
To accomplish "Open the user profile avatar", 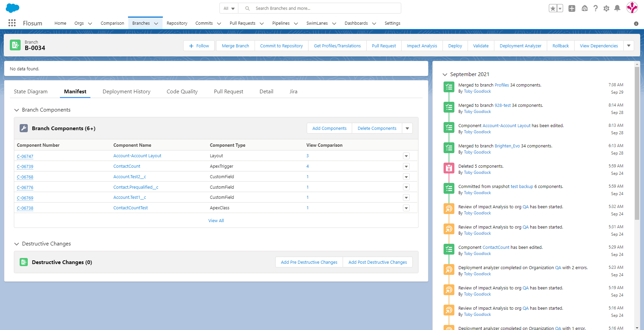I will [632, 8].
